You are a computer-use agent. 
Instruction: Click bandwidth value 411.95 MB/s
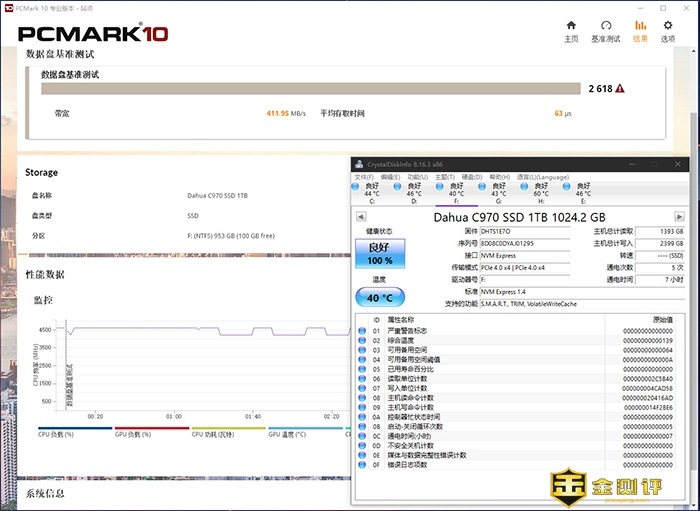(286, 113)
